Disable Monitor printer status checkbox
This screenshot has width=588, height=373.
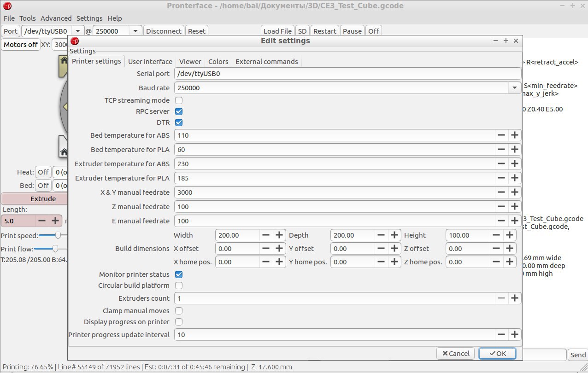[179, 274]
